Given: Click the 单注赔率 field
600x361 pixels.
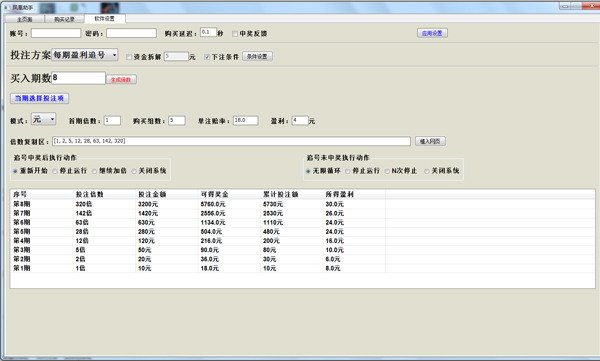Looking at the screenshot, I should pyautogui.click(x=246, y=121).
